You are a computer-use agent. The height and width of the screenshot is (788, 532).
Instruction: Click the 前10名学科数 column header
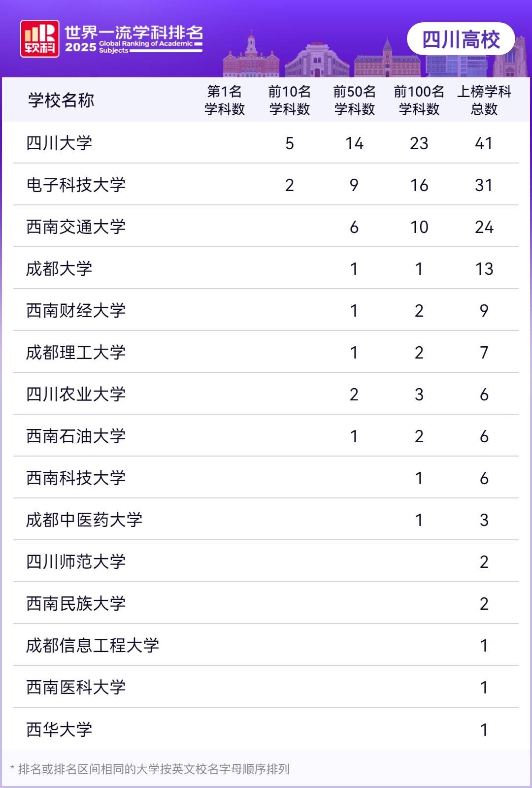(x=290, y=100)
